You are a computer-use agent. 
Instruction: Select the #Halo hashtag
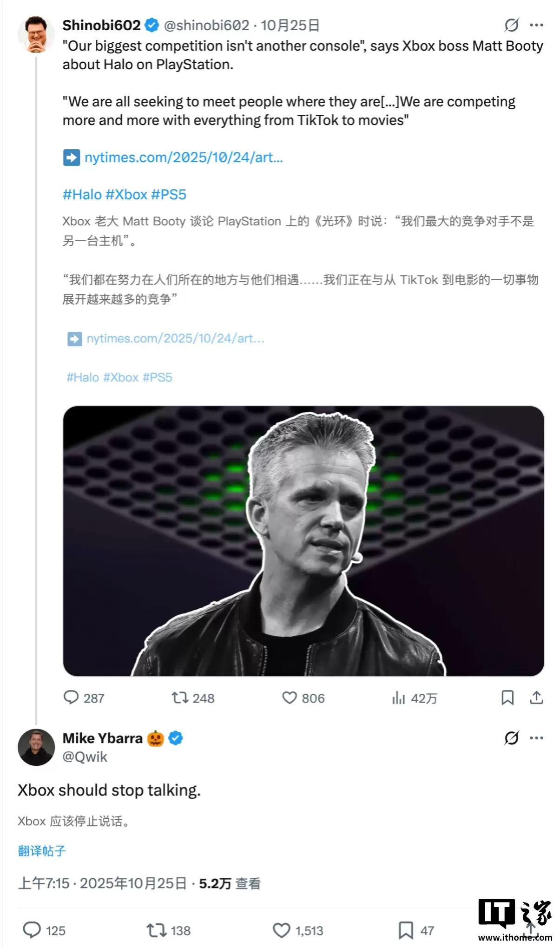coord(83,194)
